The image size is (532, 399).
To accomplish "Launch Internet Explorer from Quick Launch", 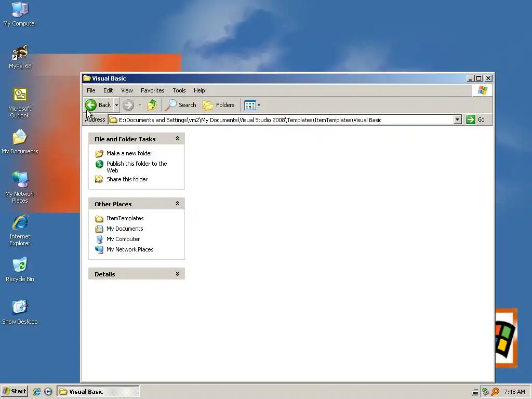I will (x=37, y=392).
